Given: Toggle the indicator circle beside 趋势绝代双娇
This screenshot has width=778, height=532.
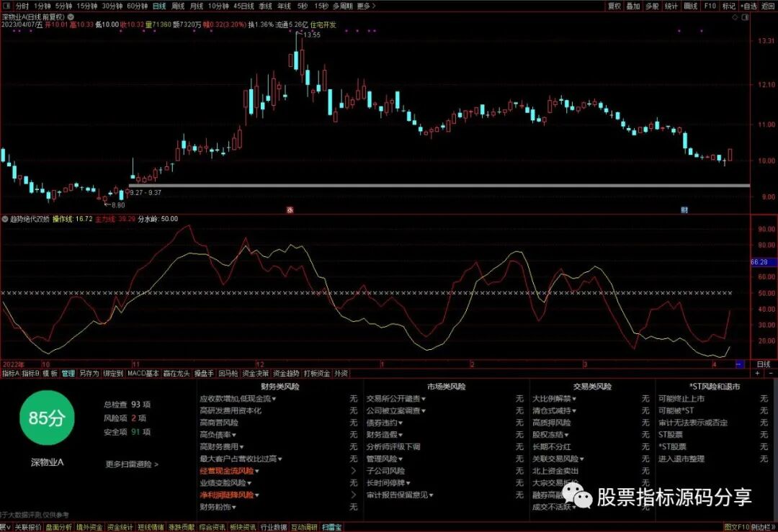Looking at the screenshot, I should pos(5,219).
